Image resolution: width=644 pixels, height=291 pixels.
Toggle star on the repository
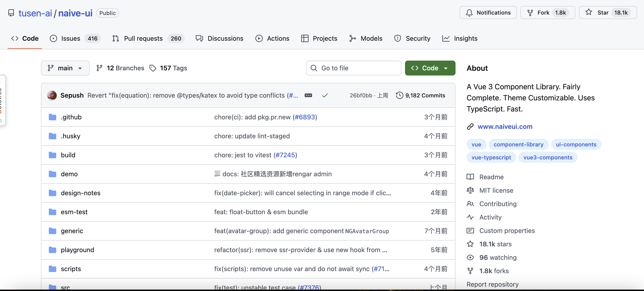coord(608,12)
